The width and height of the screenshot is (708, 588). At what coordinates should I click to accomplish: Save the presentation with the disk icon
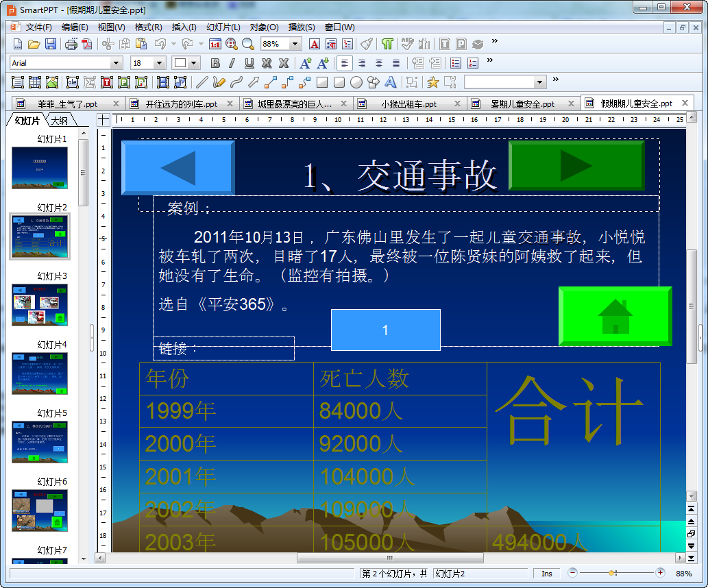(51, 44)
